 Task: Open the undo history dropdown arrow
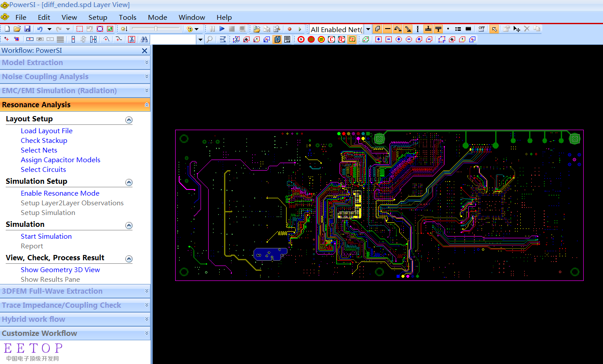click(x=49, y=29)
